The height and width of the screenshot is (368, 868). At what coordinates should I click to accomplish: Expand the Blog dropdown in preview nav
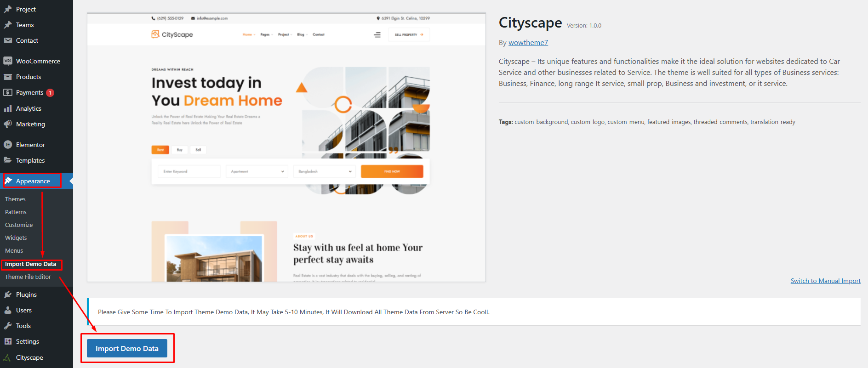click(303, 34)
